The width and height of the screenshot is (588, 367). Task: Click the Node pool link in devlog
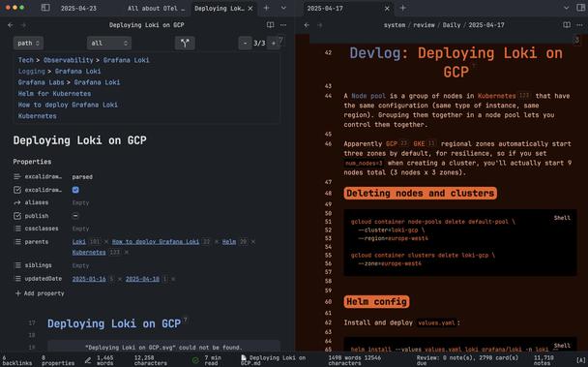[368, 96]
